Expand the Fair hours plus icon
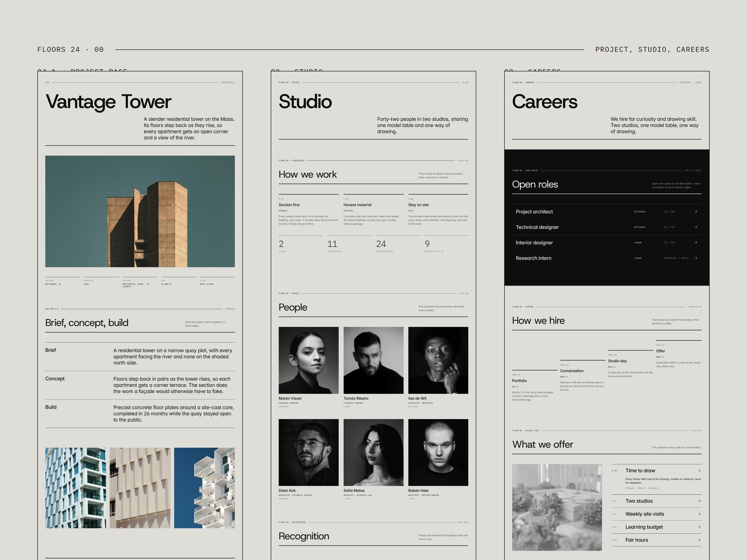 699,540
